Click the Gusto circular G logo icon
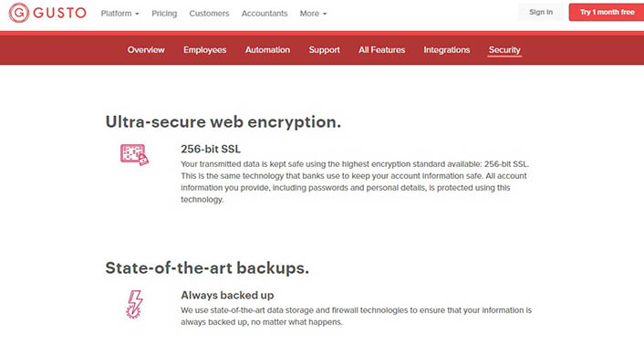The image size is (644, 344). click(x=19, y=13)
